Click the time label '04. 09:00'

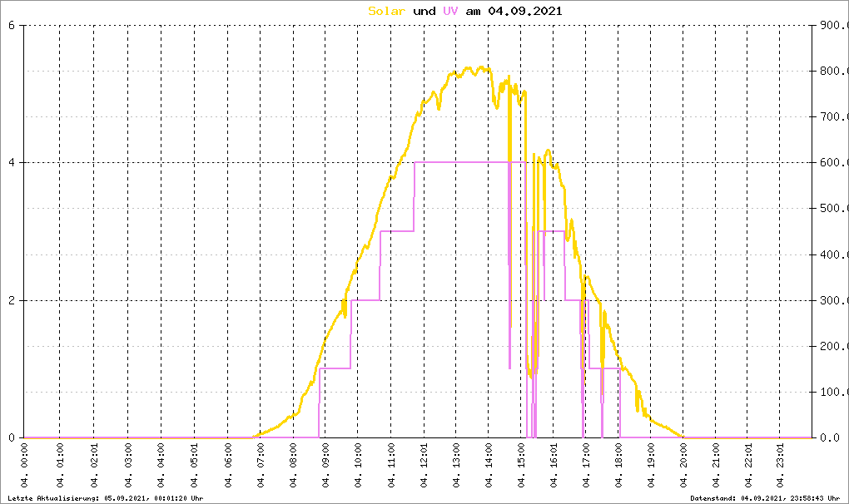325,466
